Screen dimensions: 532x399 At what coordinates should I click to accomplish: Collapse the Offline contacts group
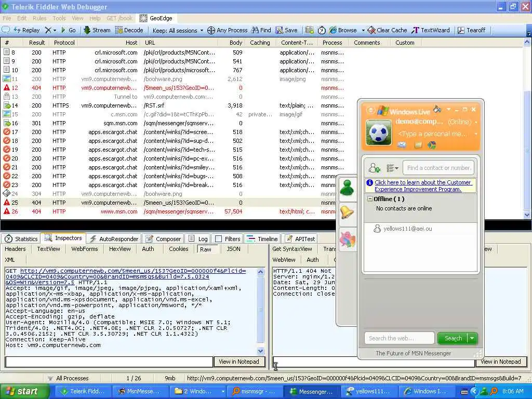[370, 199]
